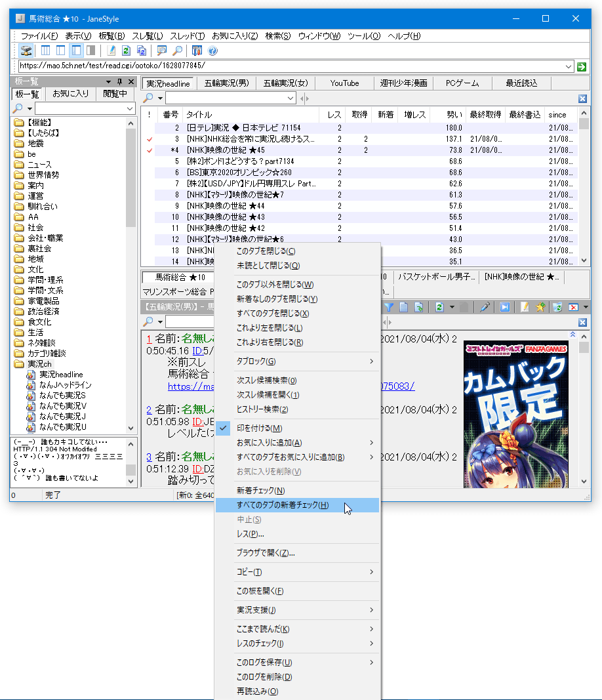The image size is (602, 700).
Task: Click the blue jump-to-end arrow icon
Action: tap(505, 307)
